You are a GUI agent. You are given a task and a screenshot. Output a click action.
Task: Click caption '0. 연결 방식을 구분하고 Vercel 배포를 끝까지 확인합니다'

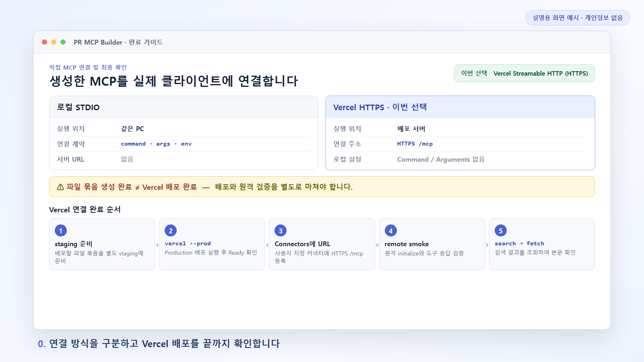tap(159, 343)
